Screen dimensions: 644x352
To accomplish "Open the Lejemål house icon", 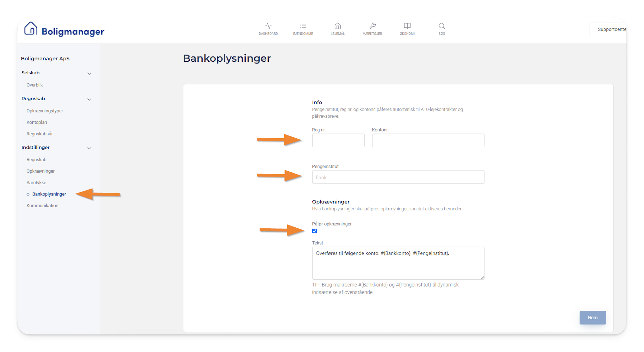I will click(337, 26).
